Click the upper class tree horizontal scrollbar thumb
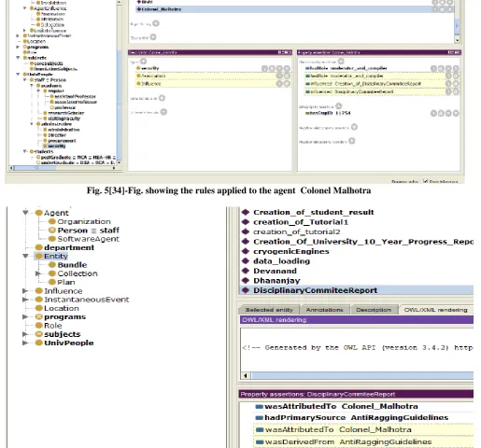Image resolution: width=481 pixels, height=448 pixels. [x=35, y=168]
